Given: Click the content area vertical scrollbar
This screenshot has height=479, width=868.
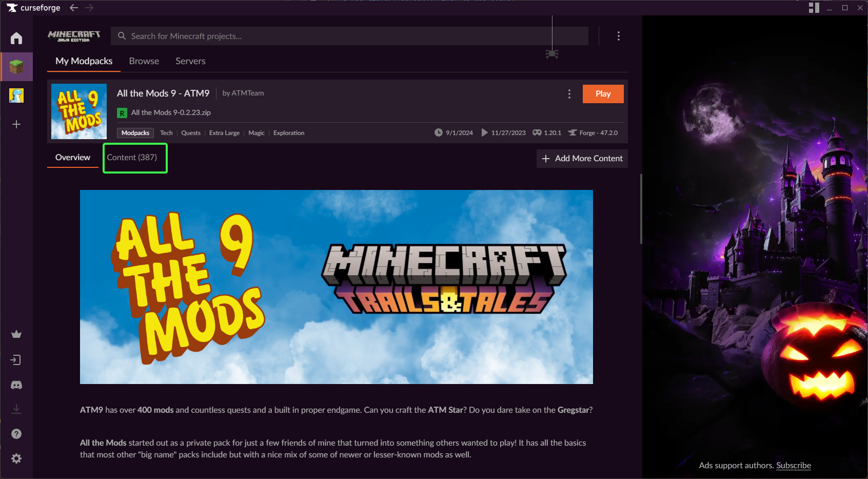Looking at the screenshot, I should tap(641, 208).
